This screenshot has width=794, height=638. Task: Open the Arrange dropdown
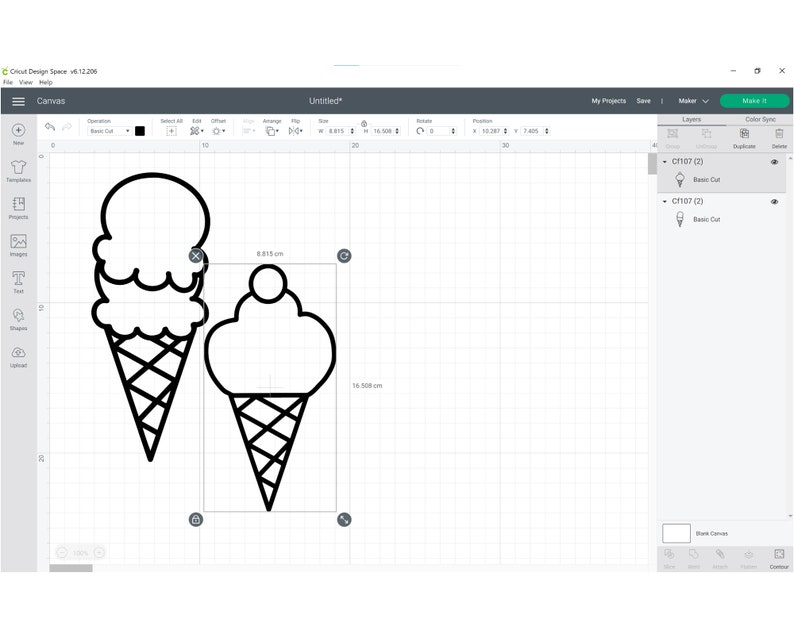click(x=272, y=131)
